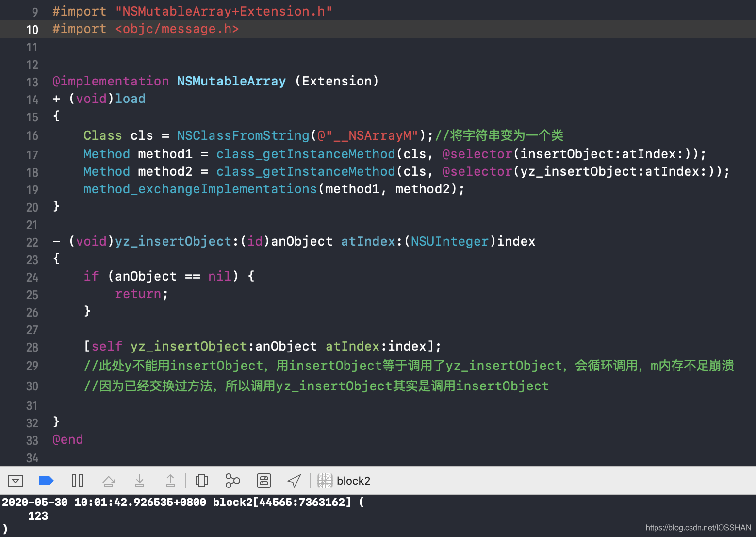Click console timestamp log line
Image resolution: width=756 pixels, height=537 pixels.
click(183, 502)
